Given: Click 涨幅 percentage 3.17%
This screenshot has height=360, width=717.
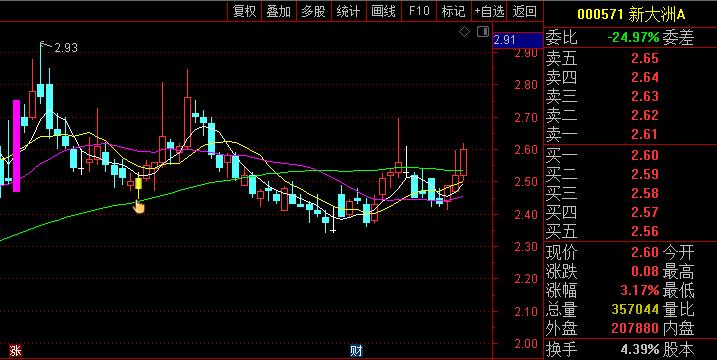Looking at the screenshot, I should pos(640,290).
